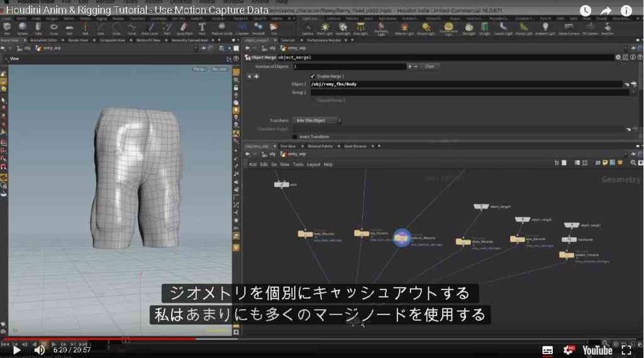Viewport: 644px width, 358px height.
Task: Click the Object 1 path input field
Action: click(466, 84)
